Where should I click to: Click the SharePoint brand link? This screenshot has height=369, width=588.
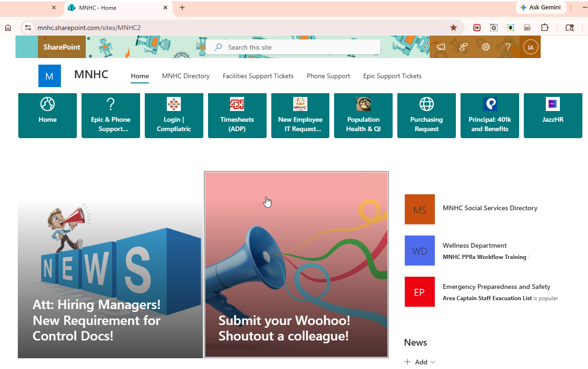coord(62,47)
